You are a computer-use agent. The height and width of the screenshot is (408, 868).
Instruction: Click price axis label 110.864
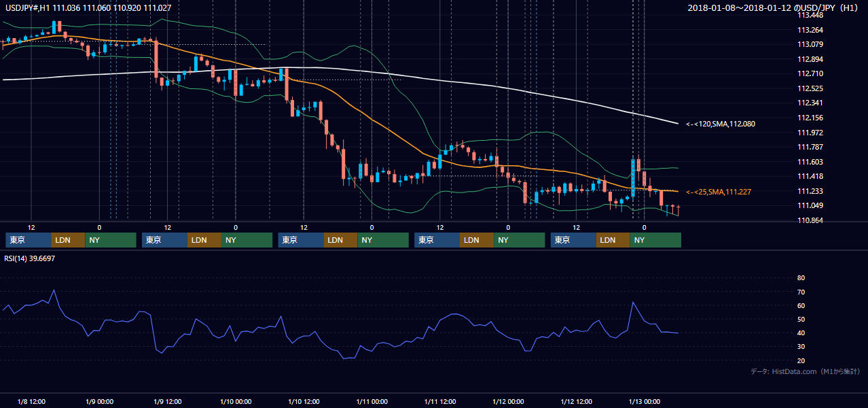810,220
